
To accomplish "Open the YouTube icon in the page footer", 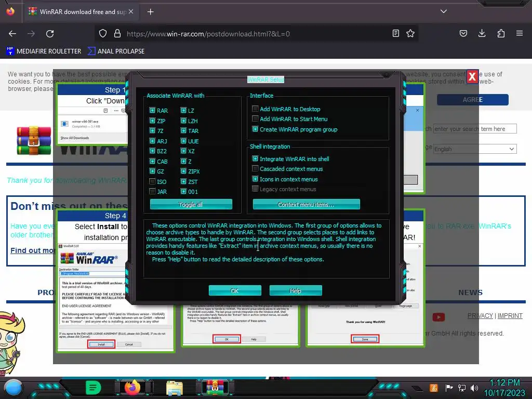I will [438, 317].
